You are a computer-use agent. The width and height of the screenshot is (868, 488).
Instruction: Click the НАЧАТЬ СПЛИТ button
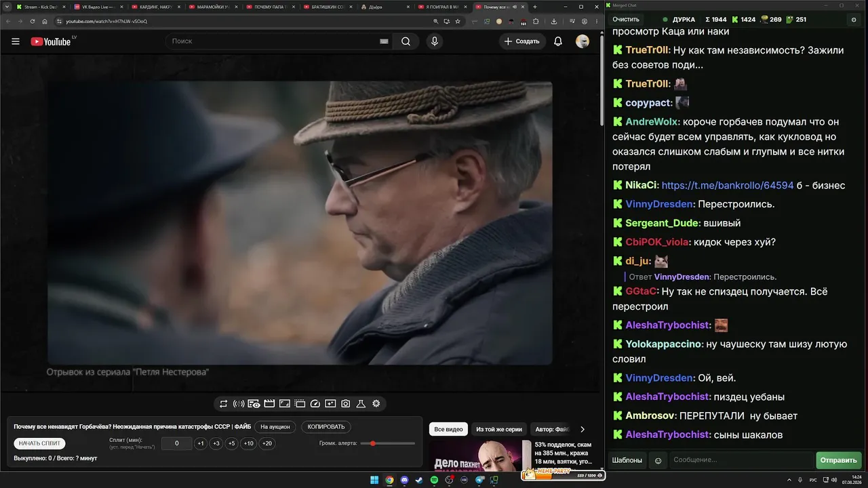(x=39, y=444)
